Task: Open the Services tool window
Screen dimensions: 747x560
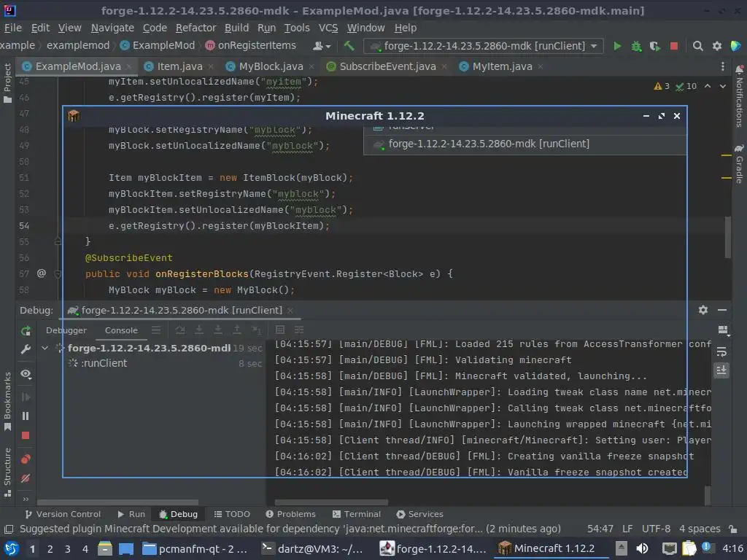Action: coord(419,514)
